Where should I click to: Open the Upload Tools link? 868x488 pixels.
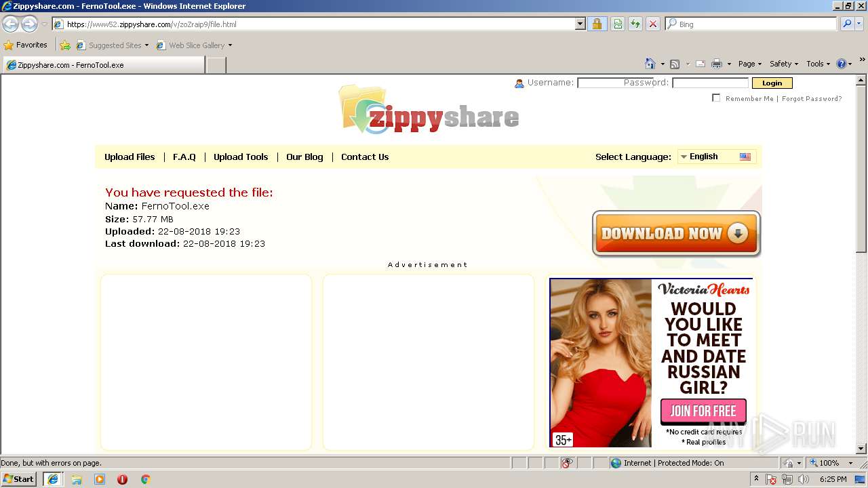click(x=241, y=157)
